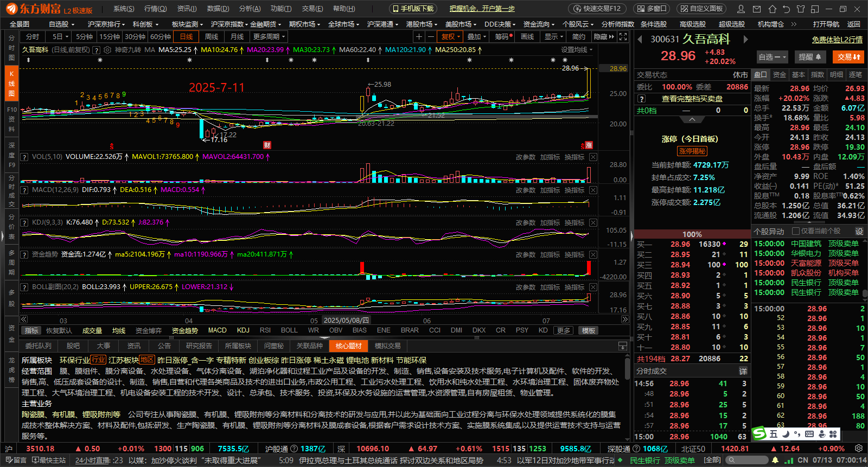Maximize the bottom info panel icon

click(x=623, y=346)
